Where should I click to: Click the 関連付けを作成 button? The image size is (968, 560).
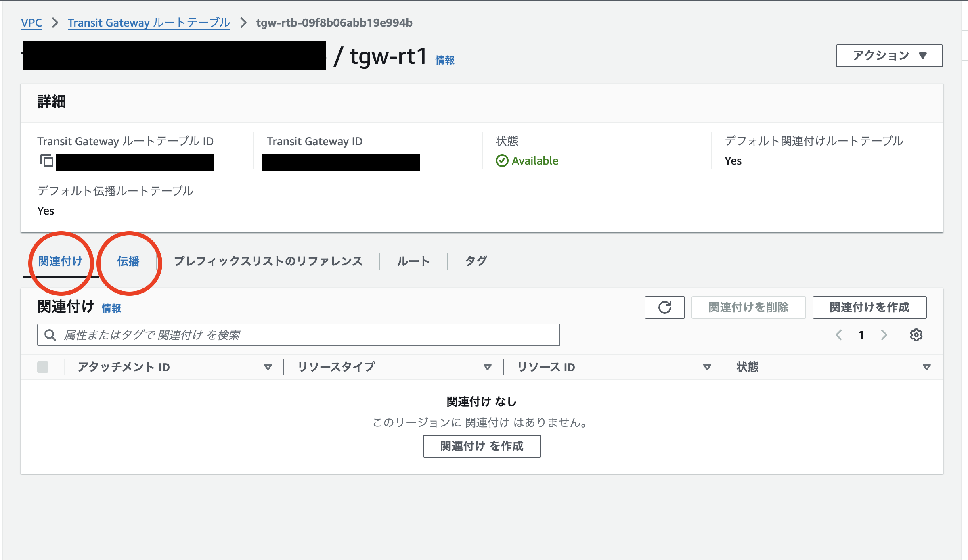click(870, 307)
